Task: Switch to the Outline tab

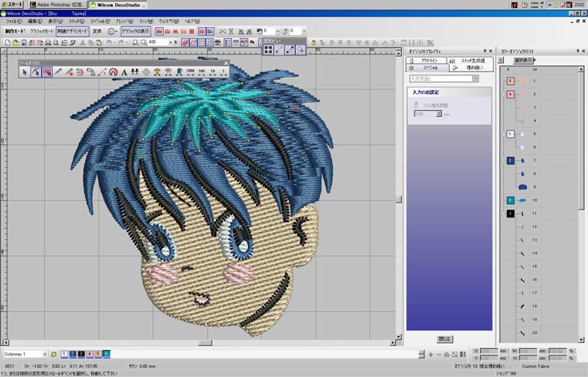Action: point(426,60)
